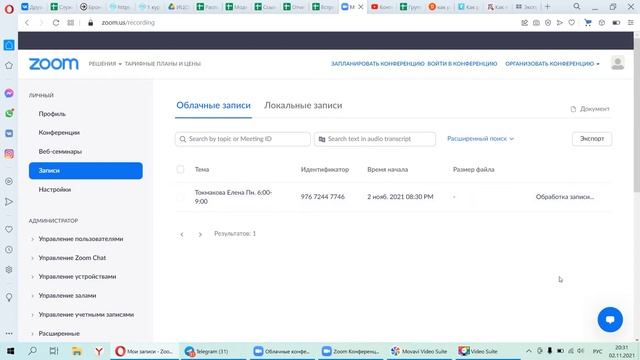
Task: Click the padlock site info icon
Action: (x=91, y=23)
